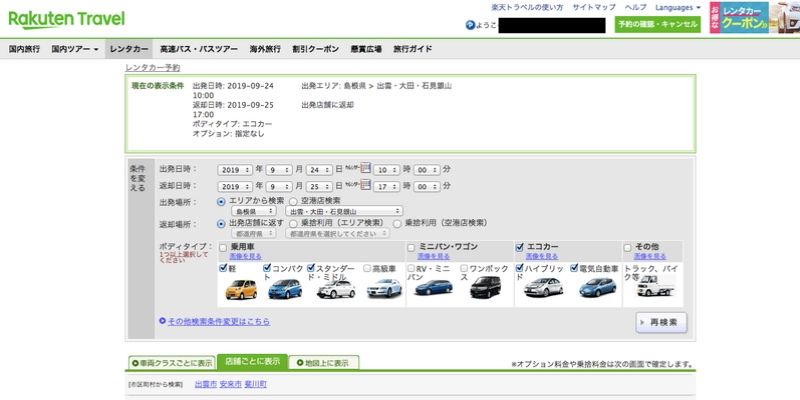Click the silver ハイブリッド car image
This screenshot has width=800, height=400.
point(543,287)
